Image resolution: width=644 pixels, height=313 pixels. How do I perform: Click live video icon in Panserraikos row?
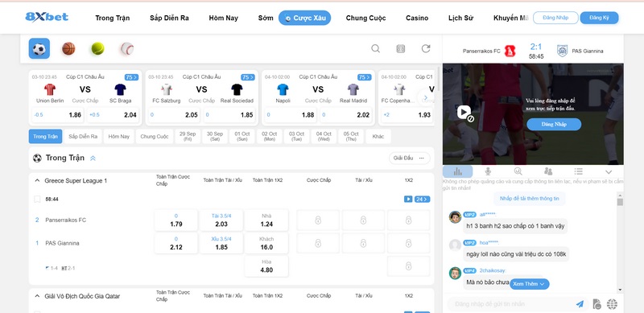pyautogui.click(x=408, y=200)
